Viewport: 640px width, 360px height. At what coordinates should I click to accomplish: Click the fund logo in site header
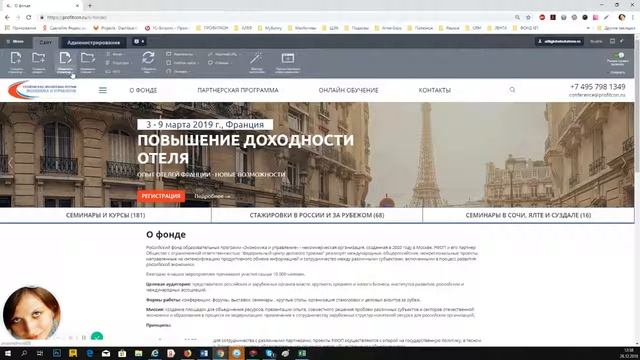[x=42, y=90]
